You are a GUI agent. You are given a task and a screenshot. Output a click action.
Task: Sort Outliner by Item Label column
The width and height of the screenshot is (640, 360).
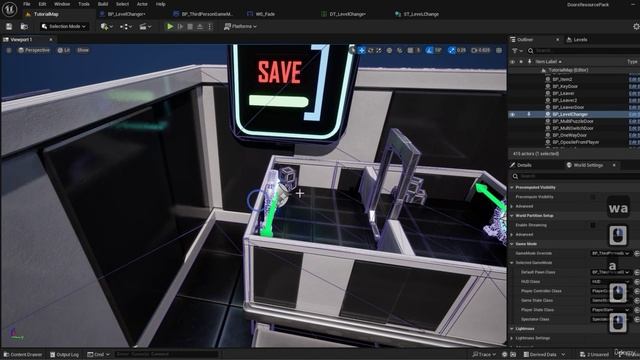point(548,61)
